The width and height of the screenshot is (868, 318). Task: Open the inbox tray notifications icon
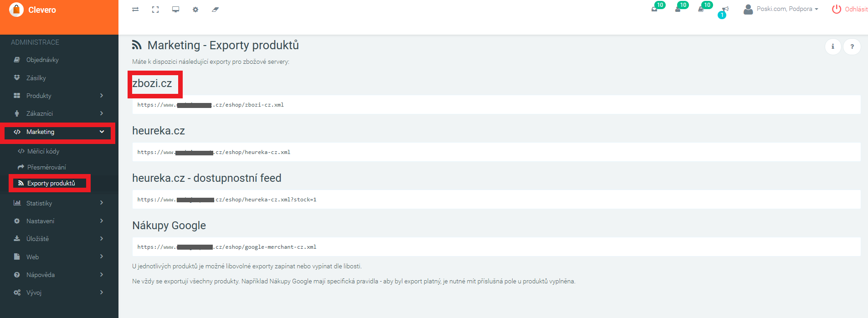tap(654, 9)
